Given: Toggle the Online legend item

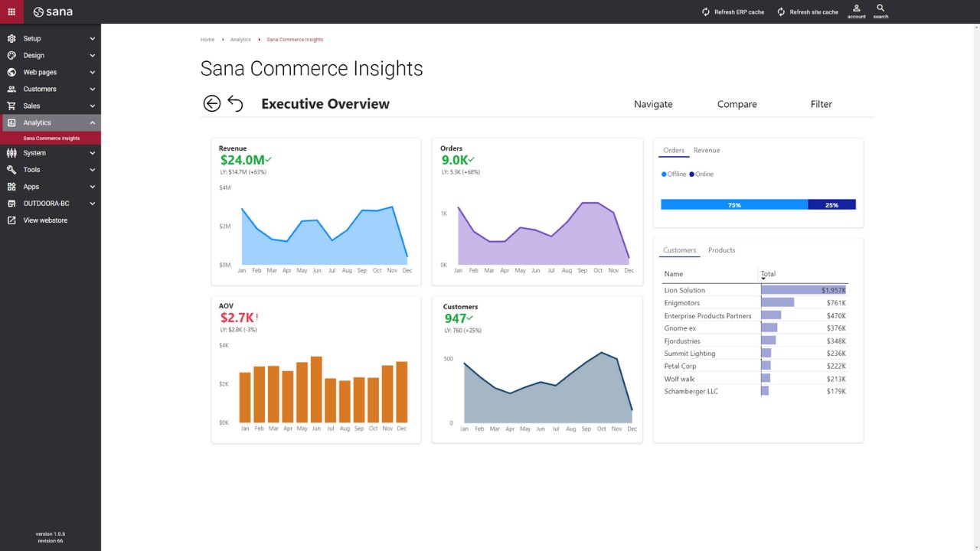Looking at the screenshot, I should click(x=701, y=174).
